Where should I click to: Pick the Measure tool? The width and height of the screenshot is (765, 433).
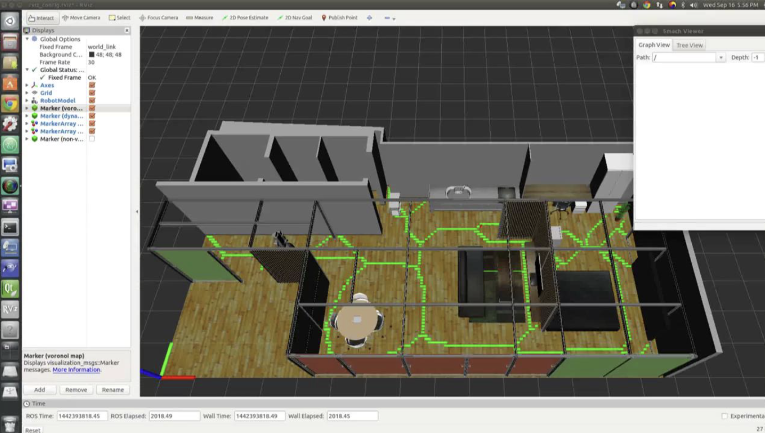[x=200, y=18]
